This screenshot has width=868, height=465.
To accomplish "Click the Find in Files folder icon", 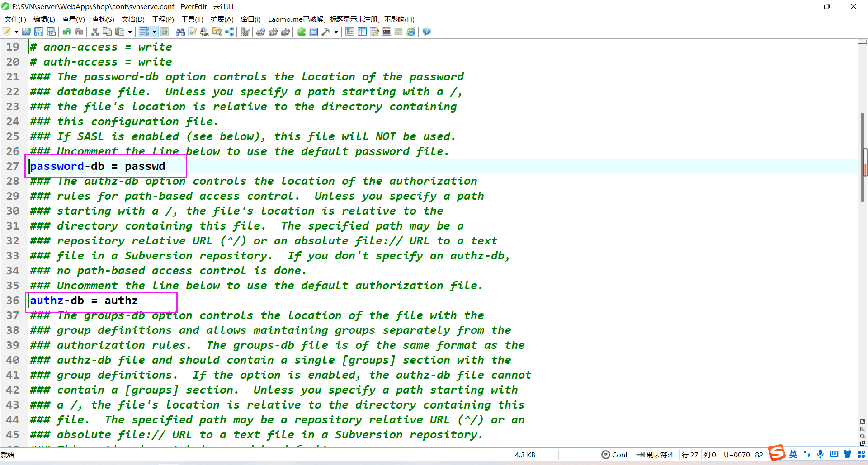I will [217, 32].
